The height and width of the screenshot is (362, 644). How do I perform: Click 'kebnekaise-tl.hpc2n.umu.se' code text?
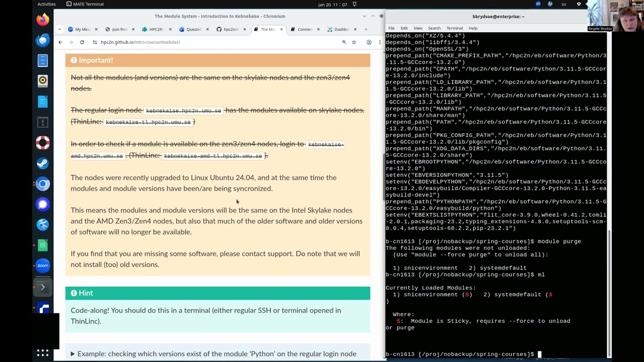[x=148, y=122]
